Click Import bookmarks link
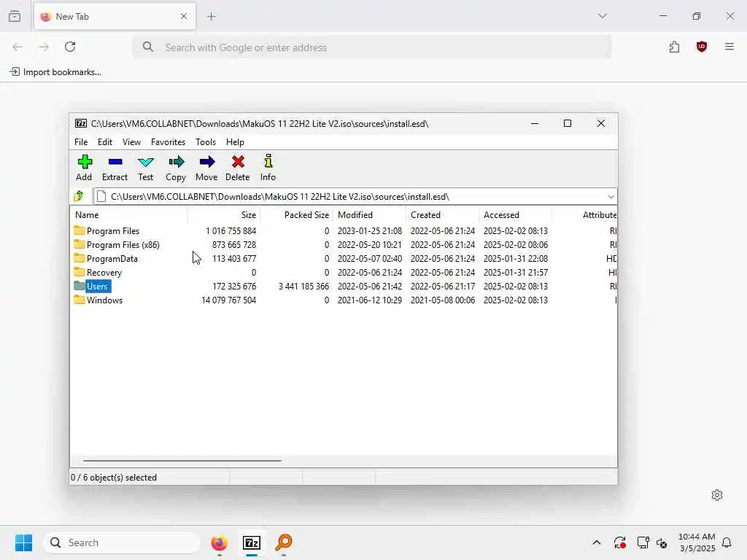The image size is (747, 560). 55,72
